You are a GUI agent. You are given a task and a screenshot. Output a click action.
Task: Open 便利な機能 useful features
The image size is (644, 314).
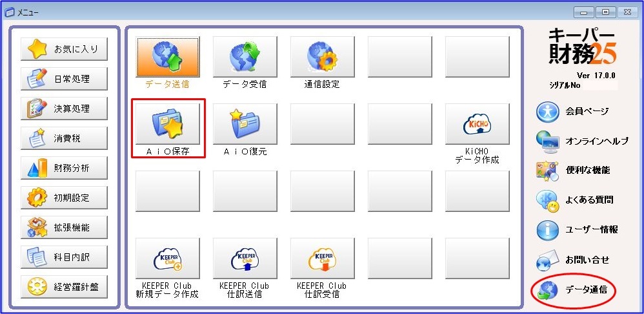(573, 171)
